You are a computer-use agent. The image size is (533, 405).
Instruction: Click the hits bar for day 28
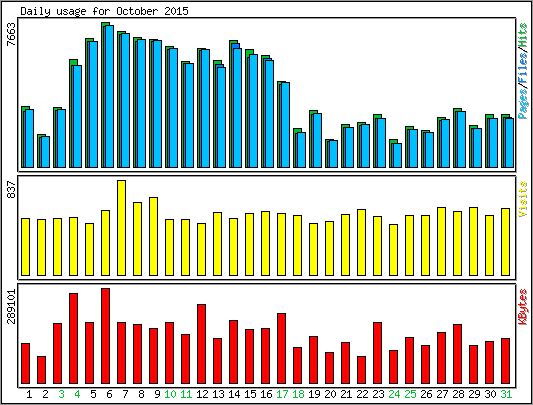coord(457,138)
